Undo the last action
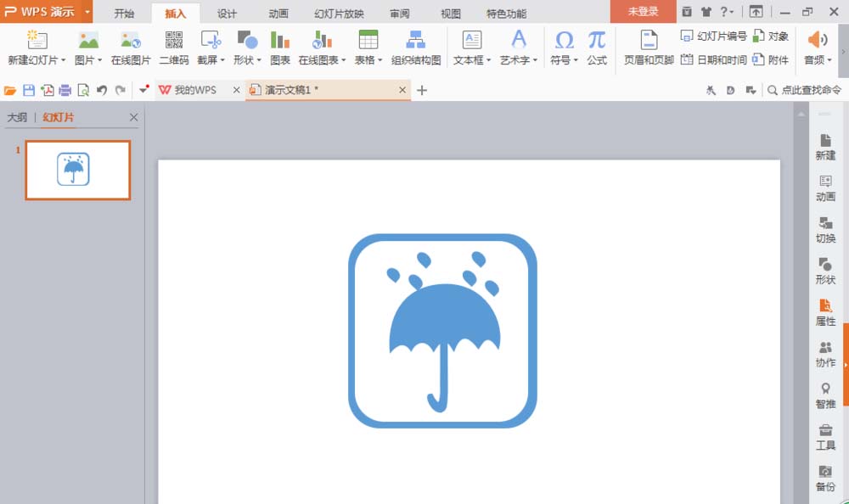 102,91
